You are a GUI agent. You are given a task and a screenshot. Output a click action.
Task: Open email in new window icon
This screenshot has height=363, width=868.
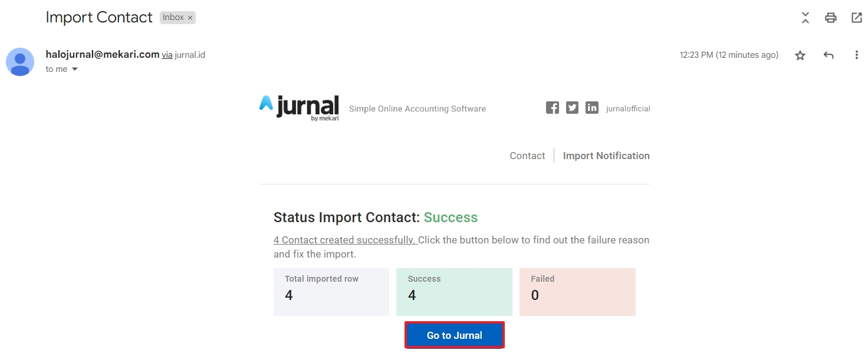[857, 18]
